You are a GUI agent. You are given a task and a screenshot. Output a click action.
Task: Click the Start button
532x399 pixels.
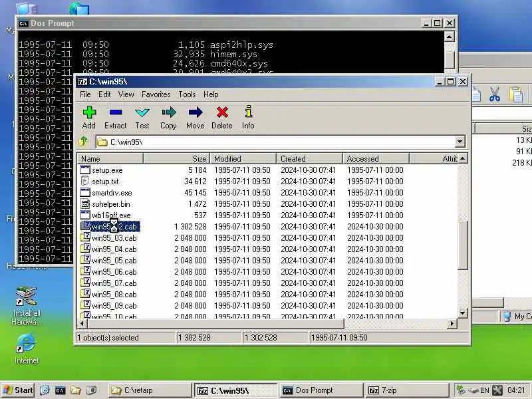tap(19, 390)
